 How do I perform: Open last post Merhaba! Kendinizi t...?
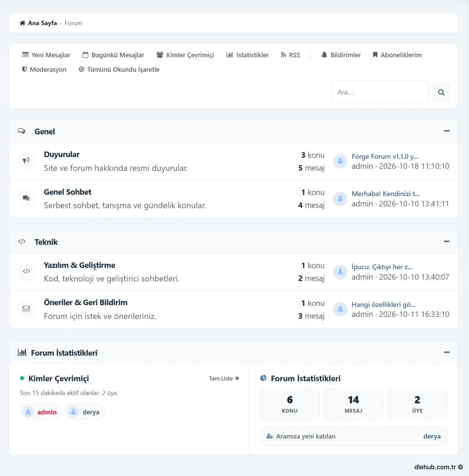point(386,194)
